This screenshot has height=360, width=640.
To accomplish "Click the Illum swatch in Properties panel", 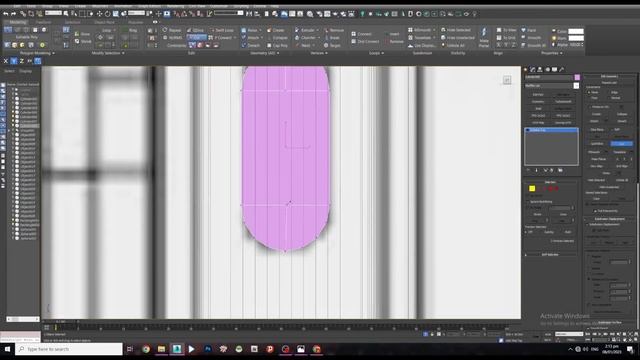I will (x=576, y=38).
